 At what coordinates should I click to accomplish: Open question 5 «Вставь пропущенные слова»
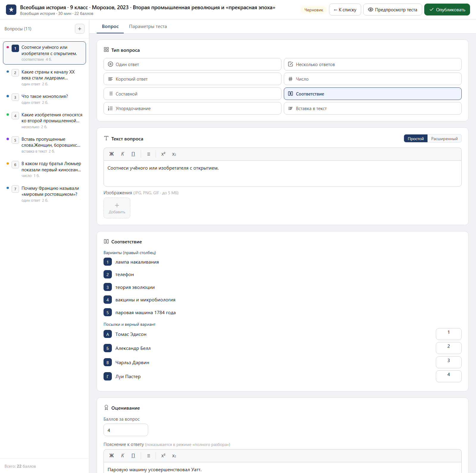[45, 145]
